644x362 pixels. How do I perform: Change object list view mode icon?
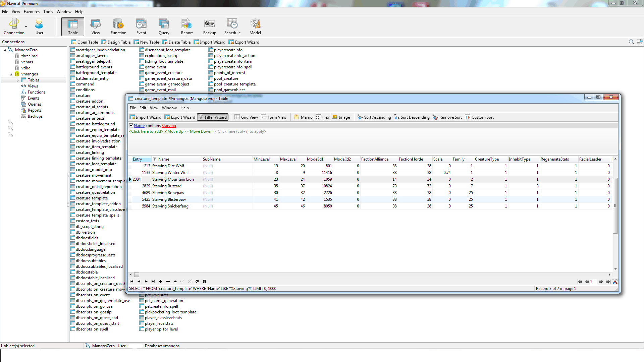[640, 42]
